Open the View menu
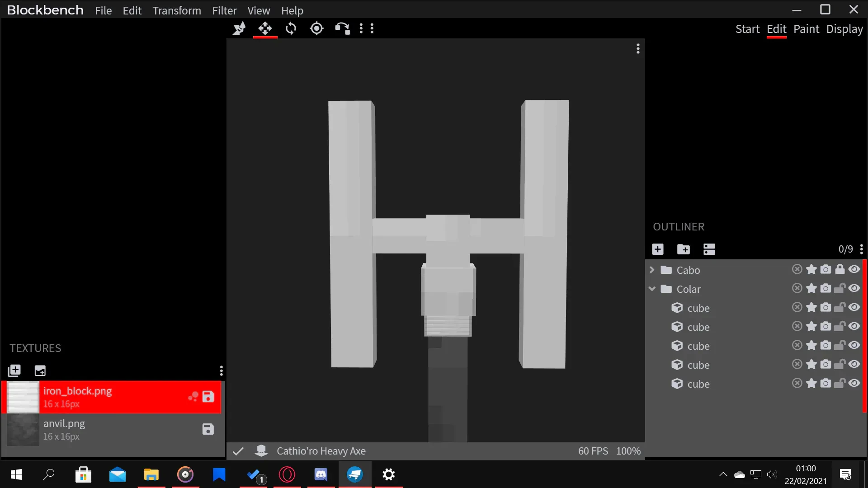This screenshot has width=868, height=488. (x=259, y=10)
